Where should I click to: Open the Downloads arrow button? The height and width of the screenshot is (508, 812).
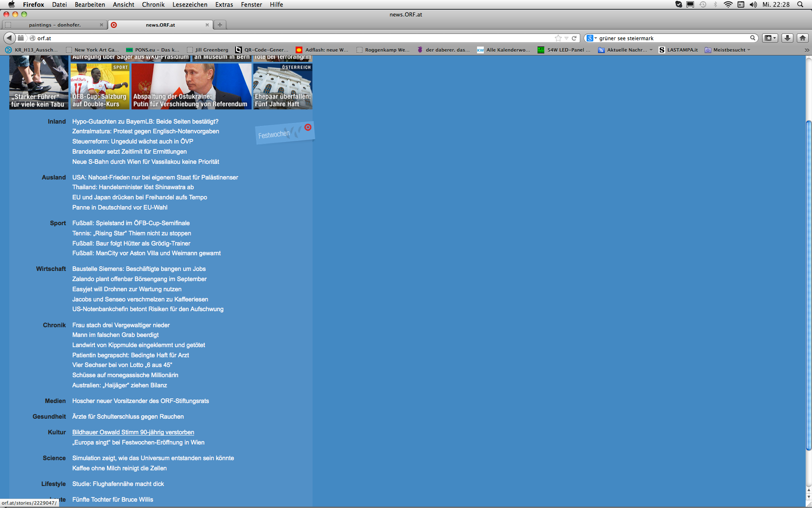(787, 38)
